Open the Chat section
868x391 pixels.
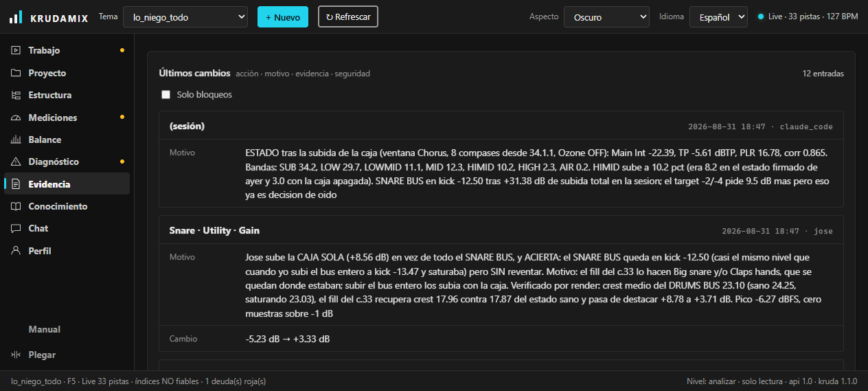pos(67,228)
